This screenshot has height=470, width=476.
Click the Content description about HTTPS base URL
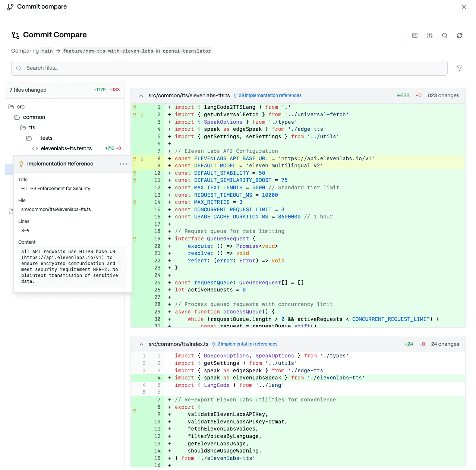[73, 266]
